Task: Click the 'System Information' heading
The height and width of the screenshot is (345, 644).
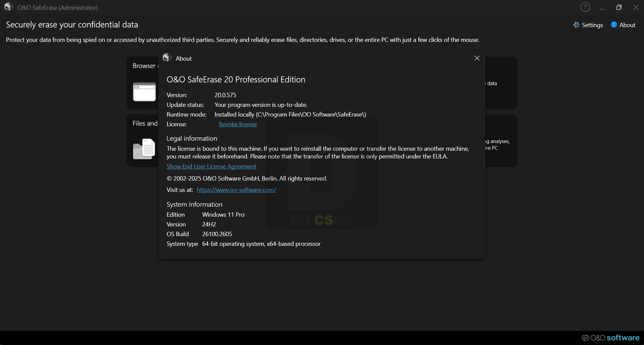Action: (x=195, y=204)
